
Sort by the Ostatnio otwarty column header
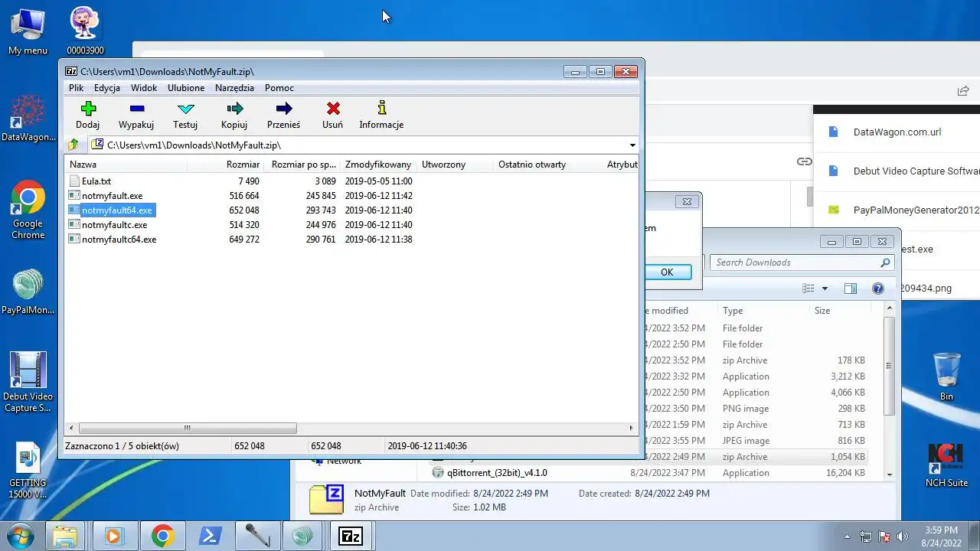pos(531,165)
